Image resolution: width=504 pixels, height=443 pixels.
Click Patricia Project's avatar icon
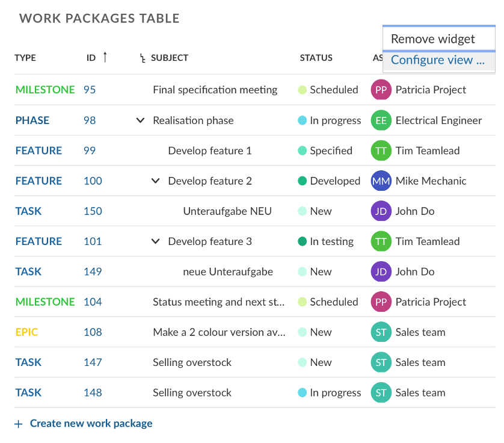pos(380,90)
